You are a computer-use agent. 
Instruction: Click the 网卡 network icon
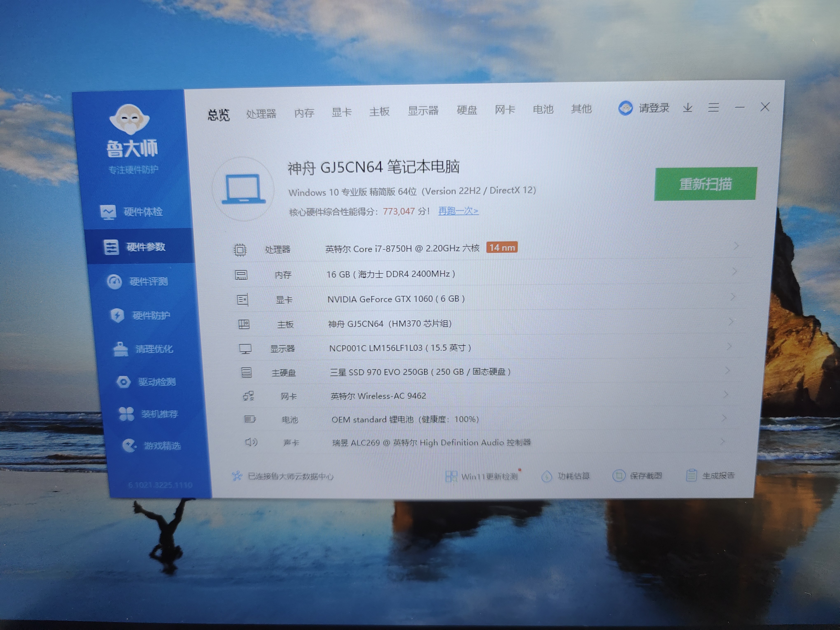(249, 397)
